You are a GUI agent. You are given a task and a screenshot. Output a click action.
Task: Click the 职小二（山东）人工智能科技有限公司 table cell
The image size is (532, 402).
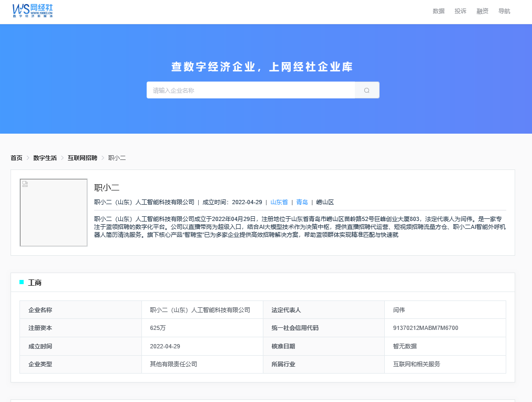pyautogui.click(x=202, y=309)
